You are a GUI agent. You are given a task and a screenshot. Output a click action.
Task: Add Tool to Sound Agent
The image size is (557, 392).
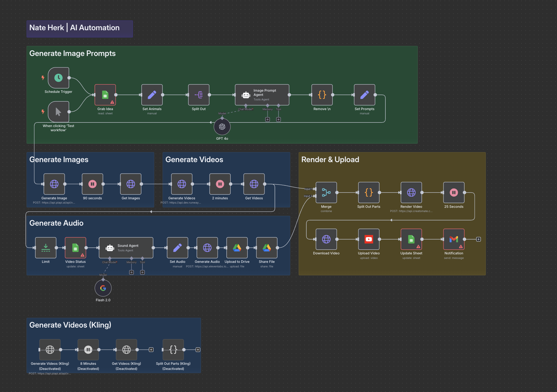[x=142, y=273]
